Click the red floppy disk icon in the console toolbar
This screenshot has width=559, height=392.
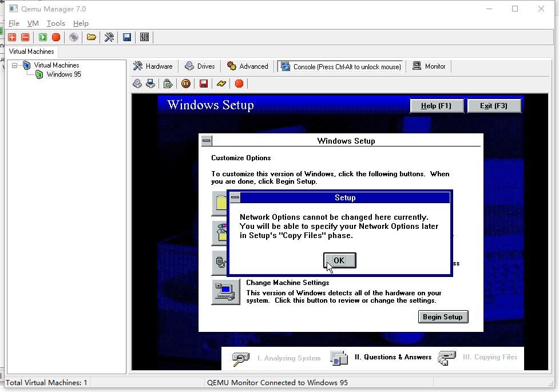pos(204,84)
